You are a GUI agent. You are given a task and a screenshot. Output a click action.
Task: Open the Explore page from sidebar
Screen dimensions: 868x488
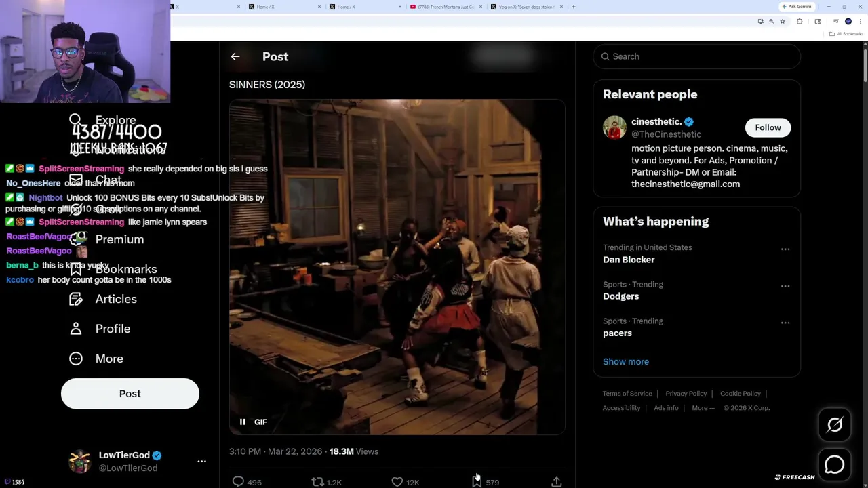[x=102, y=120]
